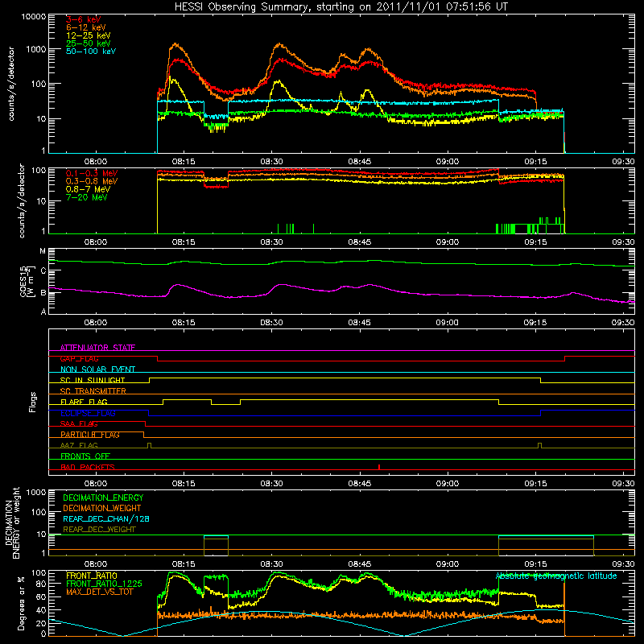Select the 12-25 keV legend label
Image resolution: width=644 pixels, height=644 pixels.
(x=89, y=35)
